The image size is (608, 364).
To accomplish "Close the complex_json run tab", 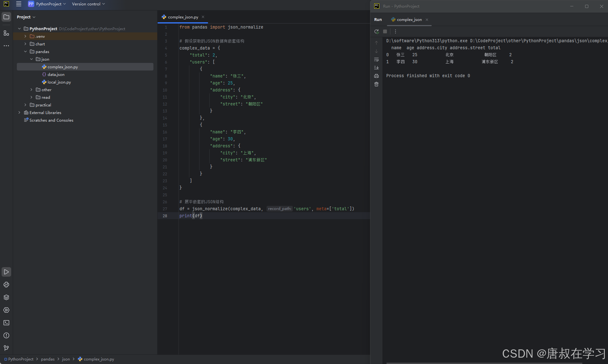I will coord(427,20).
